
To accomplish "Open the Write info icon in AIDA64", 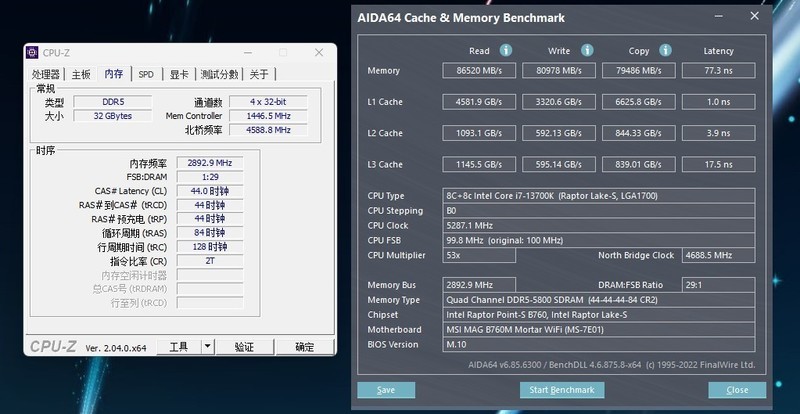I will click(x=587, y=50).
